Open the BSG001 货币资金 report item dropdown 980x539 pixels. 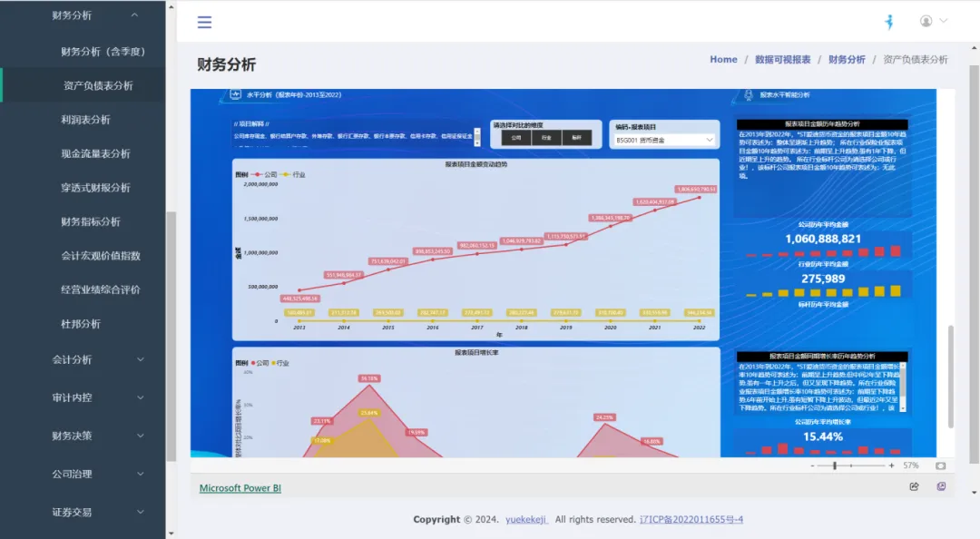coord(665,140)
